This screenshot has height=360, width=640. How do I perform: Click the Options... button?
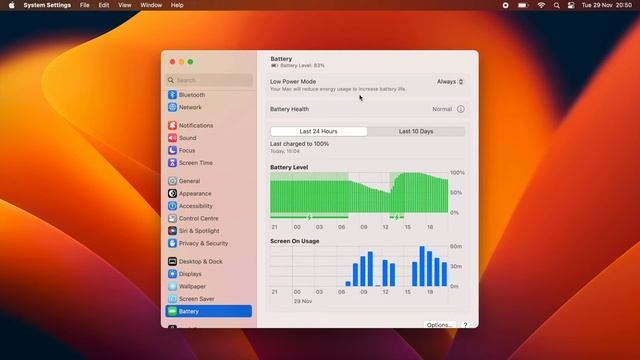(439, 325)
